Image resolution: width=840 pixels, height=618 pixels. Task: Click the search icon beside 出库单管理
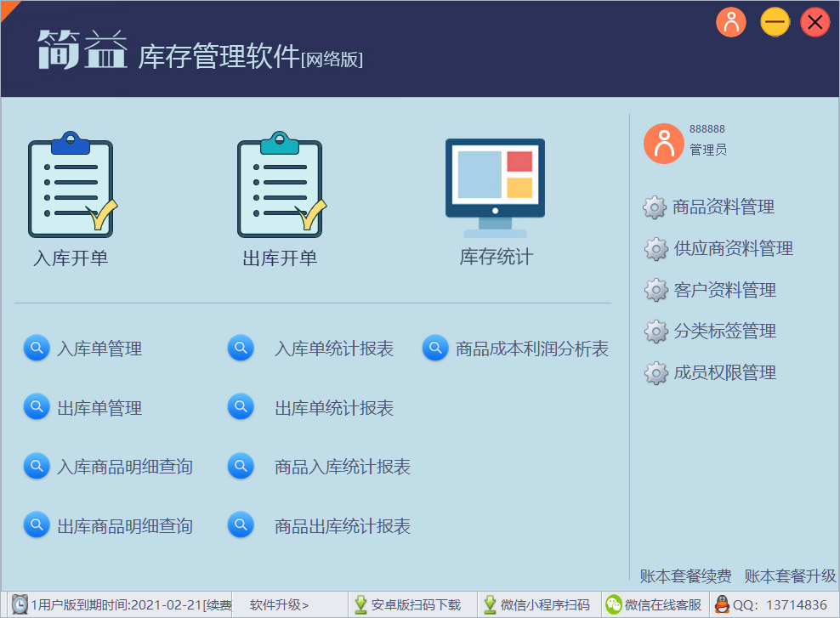click(x=37, y=407)
